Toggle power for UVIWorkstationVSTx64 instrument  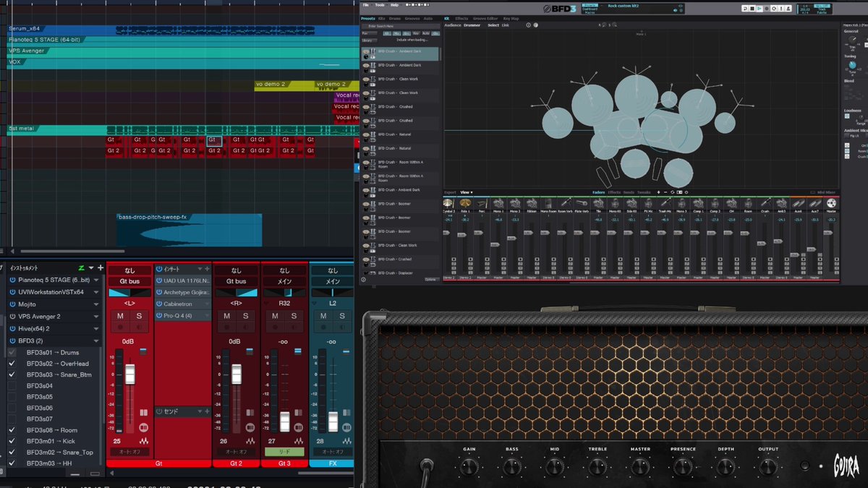(x=12, y=292)
